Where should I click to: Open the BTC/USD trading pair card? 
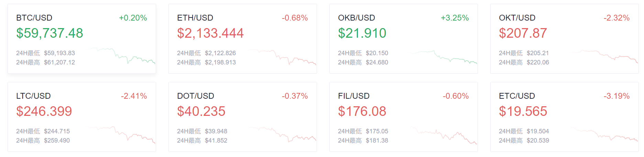click(82, 39)
